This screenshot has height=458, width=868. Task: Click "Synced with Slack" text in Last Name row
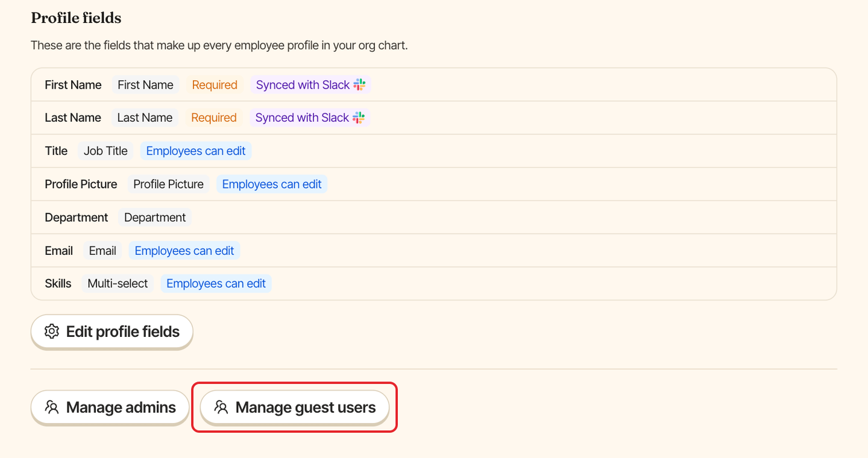[x=302, y=118]
